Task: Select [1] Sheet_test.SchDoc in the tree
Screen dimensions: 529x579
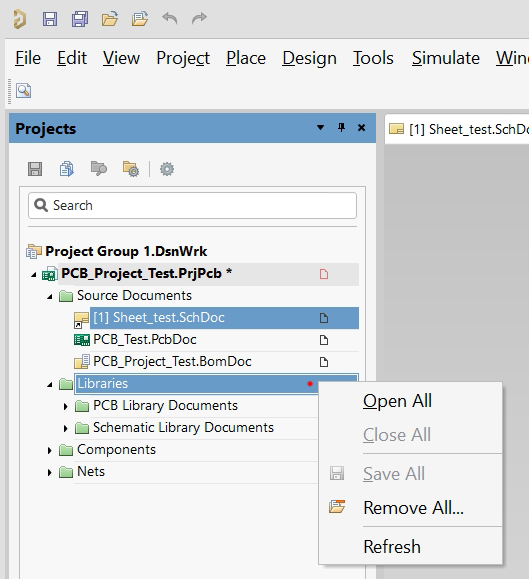Action: click(x=224, y=318)
